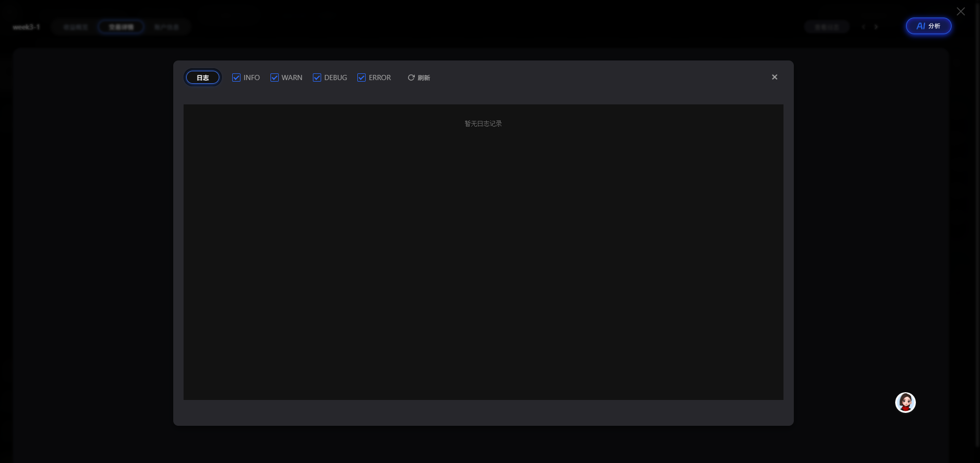Viewport: 980px width, 463px height.
Task: Click the 刷新 text label
Action: pos(424,78)
